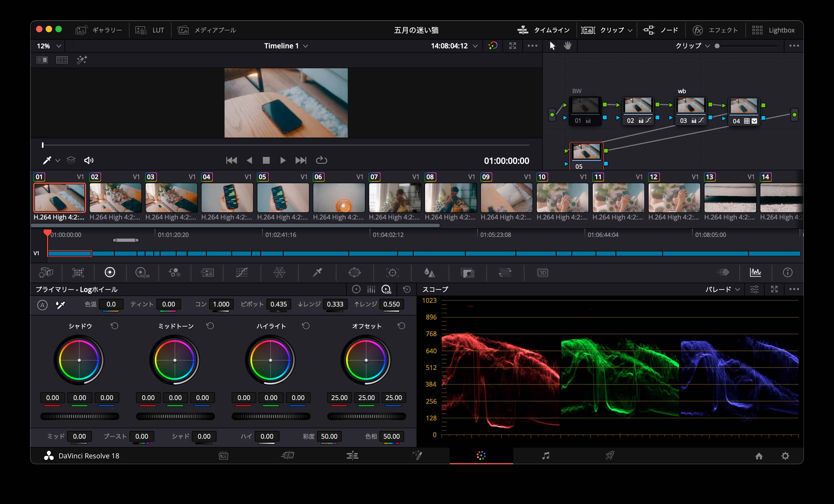Select the Qualifier eyedropper palette
This screenshot has height=504, width=834.
(x=317, y=272)
